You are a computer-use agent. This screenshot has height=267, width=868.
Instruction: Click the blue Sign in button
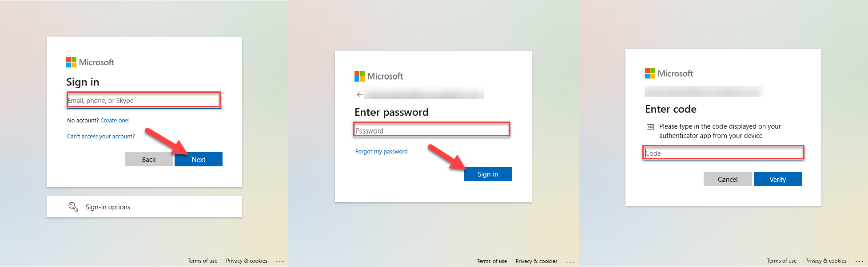488,174
